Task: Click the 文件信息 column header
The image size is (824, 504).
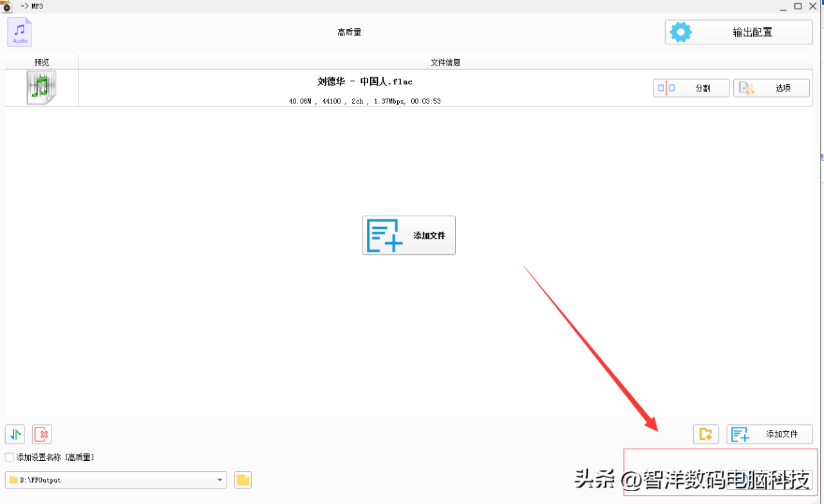Action: [445, 62]
